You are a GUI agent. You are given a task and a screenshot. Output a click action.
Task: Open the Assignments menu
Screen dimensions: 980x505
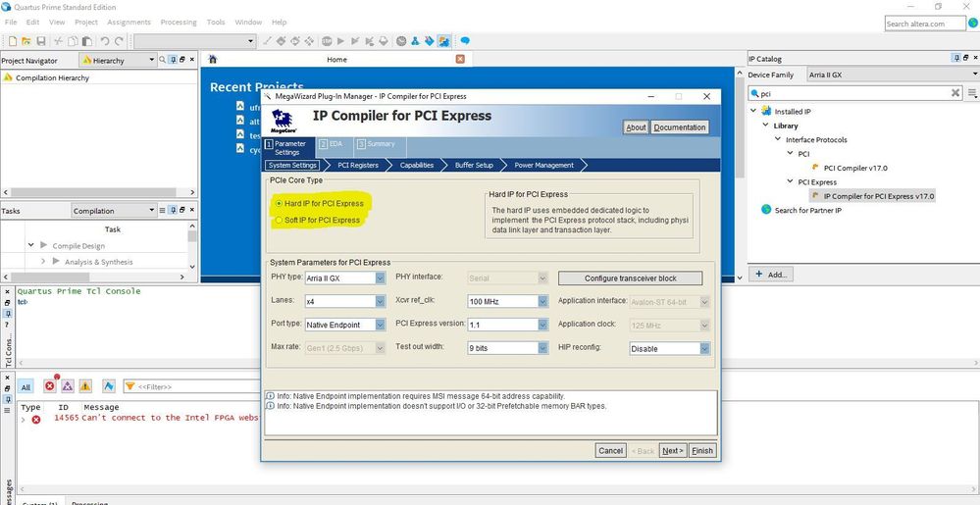[129, 22]
